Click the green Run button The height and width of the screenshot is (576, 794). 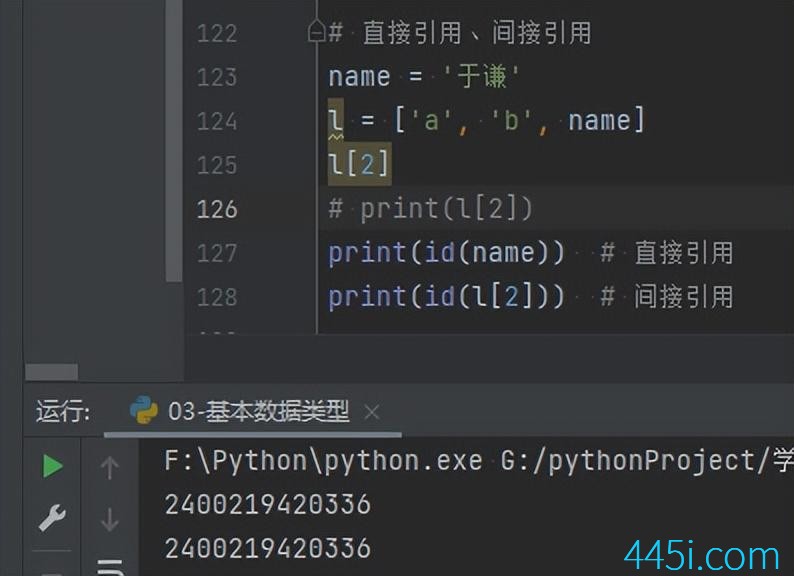pos(53,466)
